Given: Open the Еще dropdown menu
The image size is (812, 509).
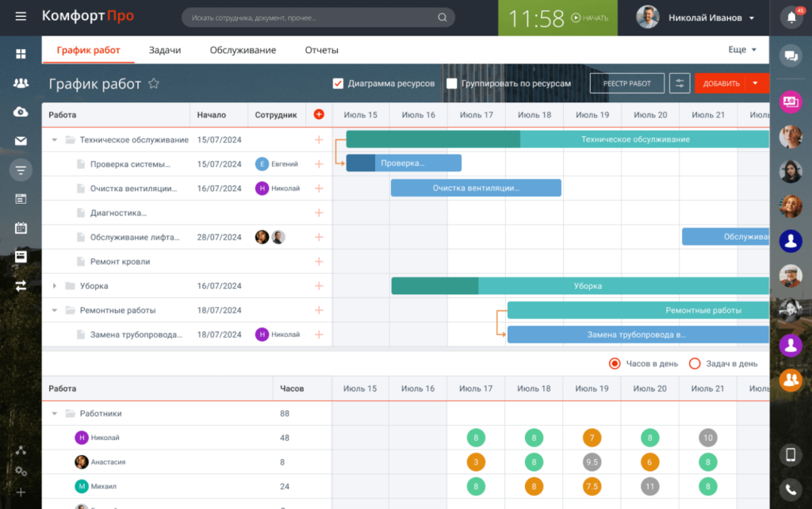Looking at the screenshot, I should tap(742, 50).
